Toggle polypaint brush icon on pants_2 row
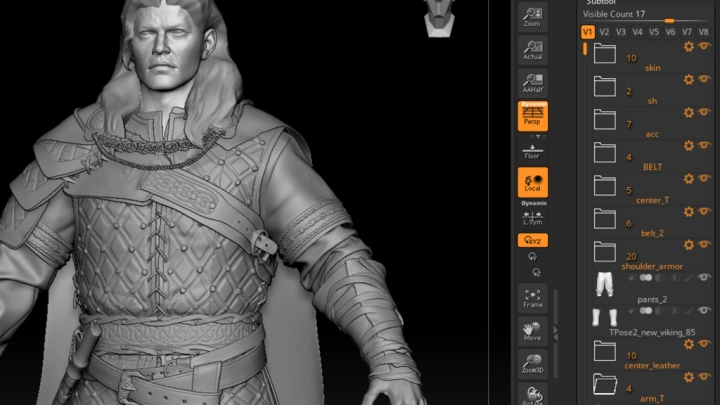Viewport: 720px width, 405px height. pyautogui.click(x=688, y=278)
